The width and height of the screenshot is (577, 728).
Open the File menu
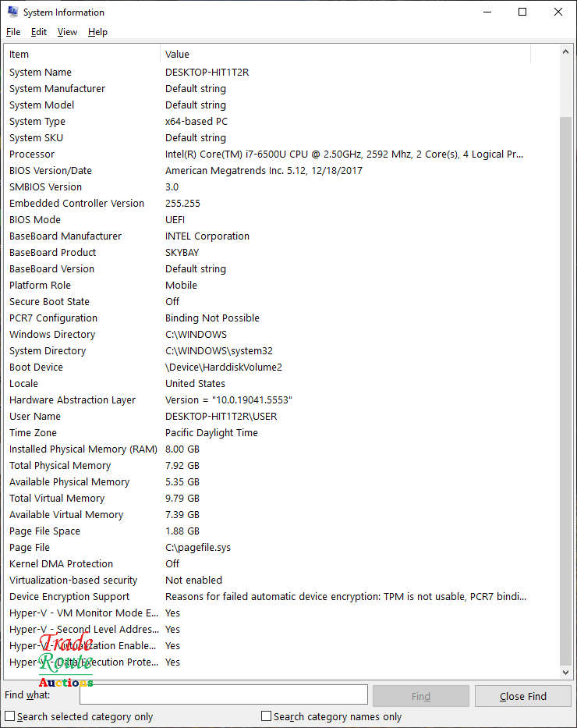tap(12, 32)
